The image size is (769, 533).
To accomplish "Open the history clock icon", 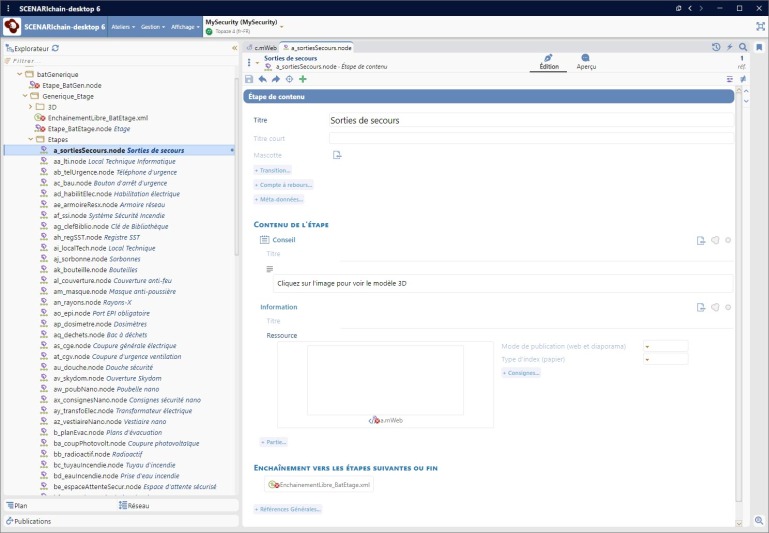I will 716,47.
